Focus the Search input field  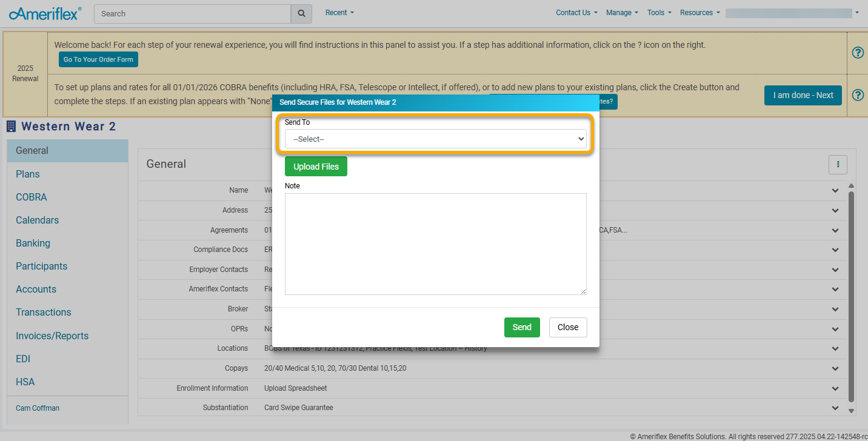click(x=192, y=13)
